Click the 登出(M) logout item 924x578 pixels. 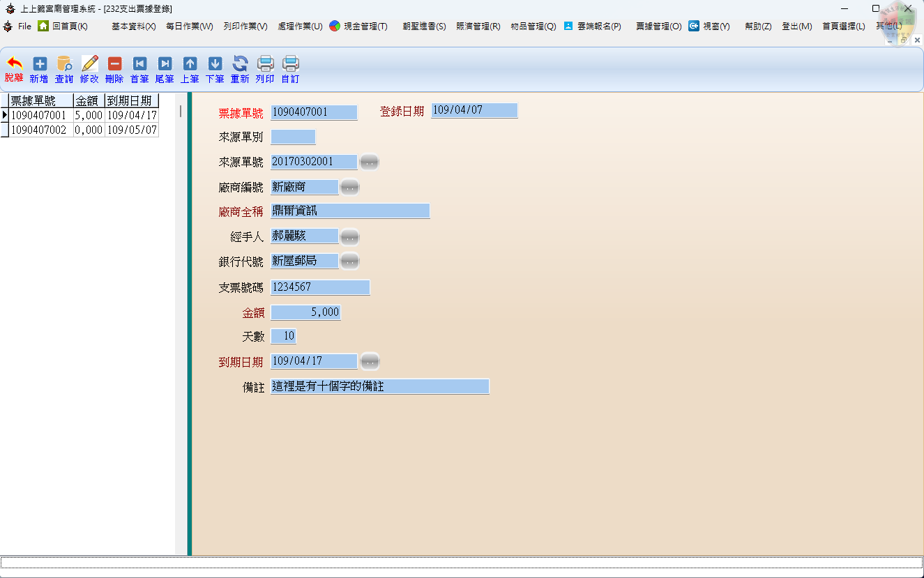click(796, 26)
